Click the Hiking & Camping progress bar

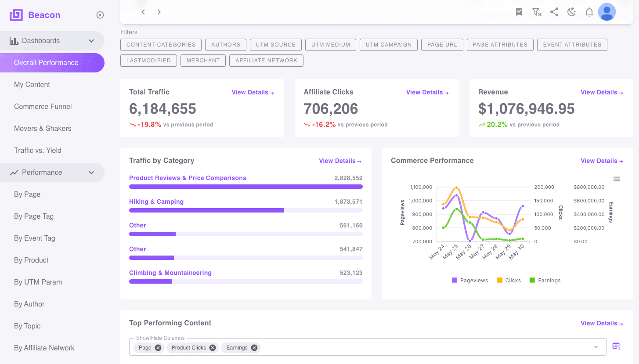[246, 210]
